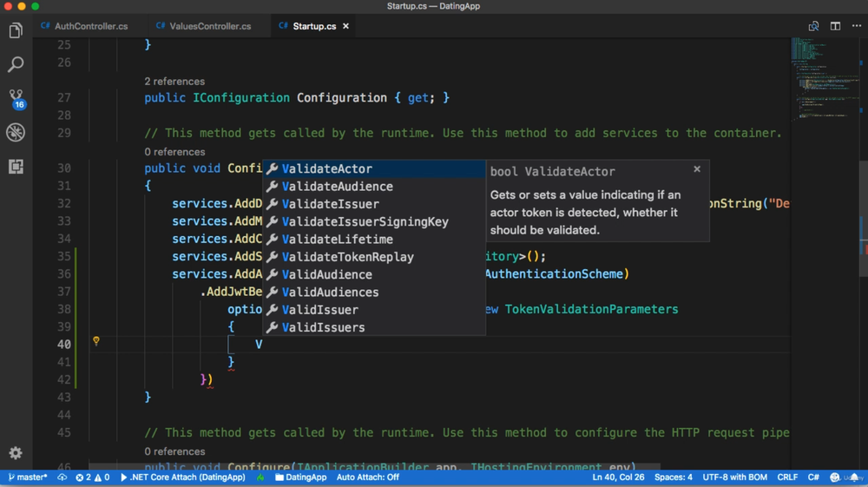This screenshot has height=487, width=868.
Task: Toggle Auto Attach: Off in status bar
Action: pyautogui.click(x=367, y=477)
